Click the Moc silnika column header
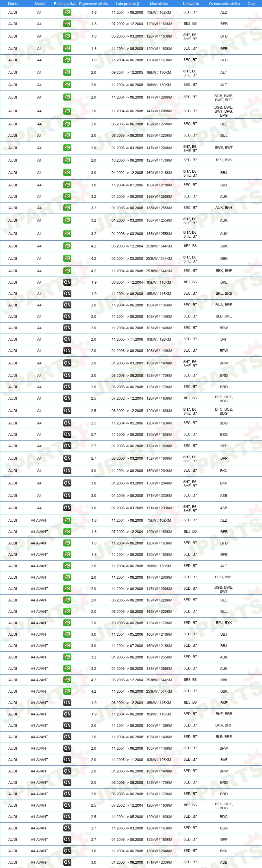This screenshot has height=868, width=262. click(x=159, y=4)
